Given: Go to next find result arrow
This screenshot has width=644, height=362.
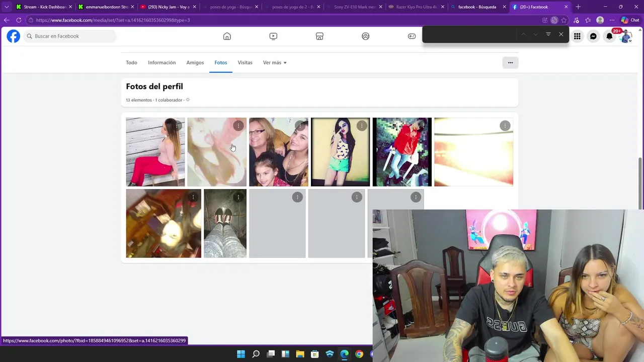Looking at the screenshot, I should tap(535, 34).
